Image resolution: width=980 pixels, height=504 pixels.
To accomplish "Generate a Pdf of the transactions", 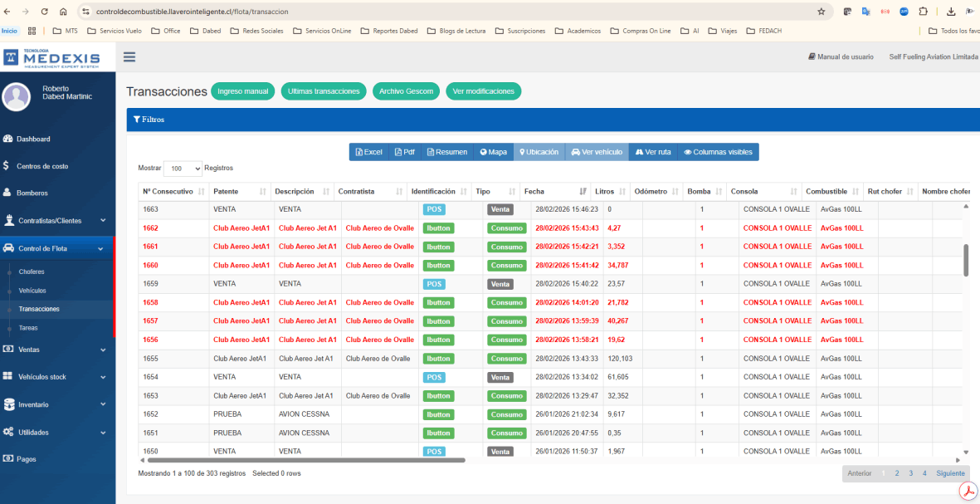I will 405,151.
